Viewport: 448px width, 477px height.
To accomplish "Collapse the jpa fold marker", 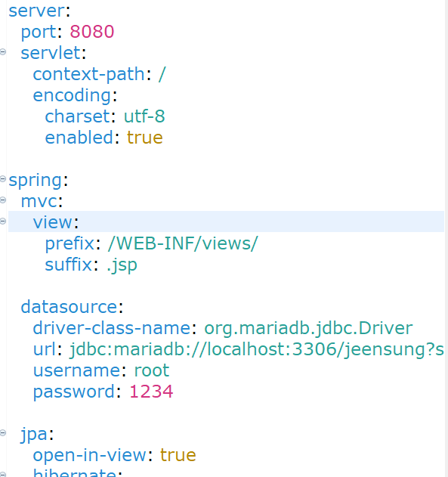I will click(x=3, y=433).
